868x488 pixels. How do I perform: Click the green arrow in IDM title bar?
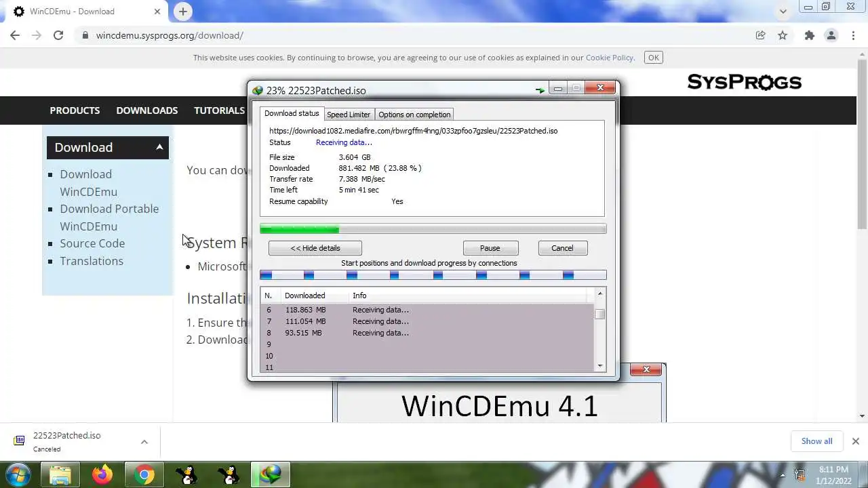(x=540, y=89)
